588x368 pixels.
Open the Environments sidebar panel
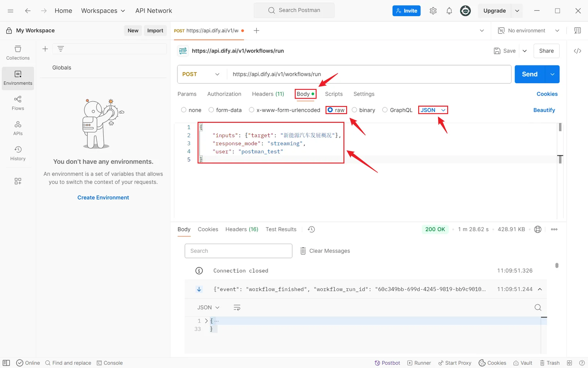point(18,78)
